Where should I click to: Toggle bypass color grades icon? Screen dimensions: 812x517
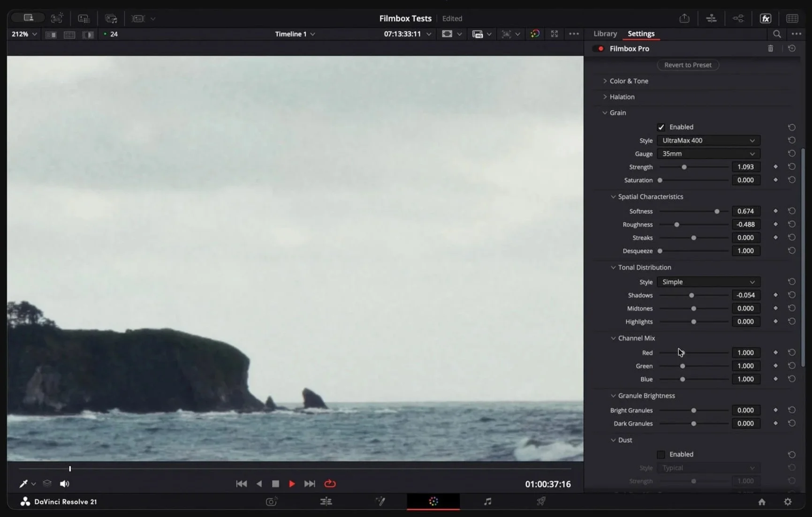535,34
